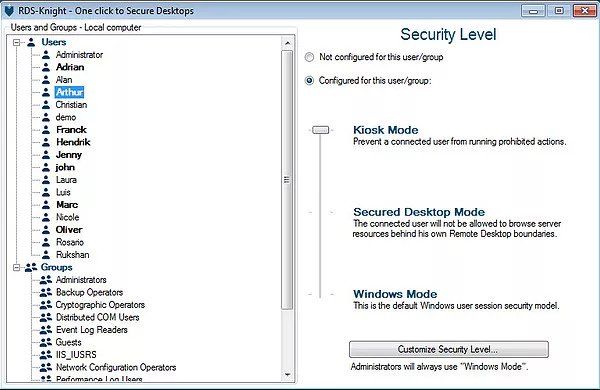Click the user icon beside Alan
The image size is (600, 390).
click(x=46, y=80)
